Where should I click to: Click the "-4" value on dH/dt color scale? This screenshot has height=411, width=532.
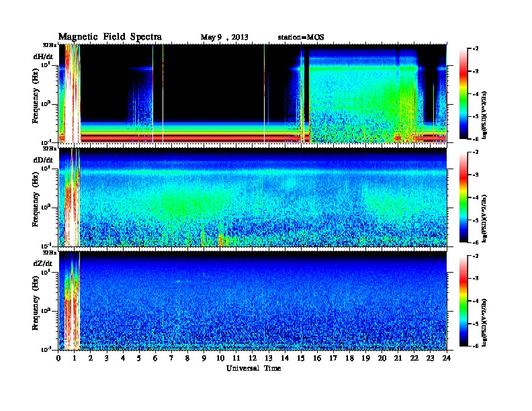point(476,94)
